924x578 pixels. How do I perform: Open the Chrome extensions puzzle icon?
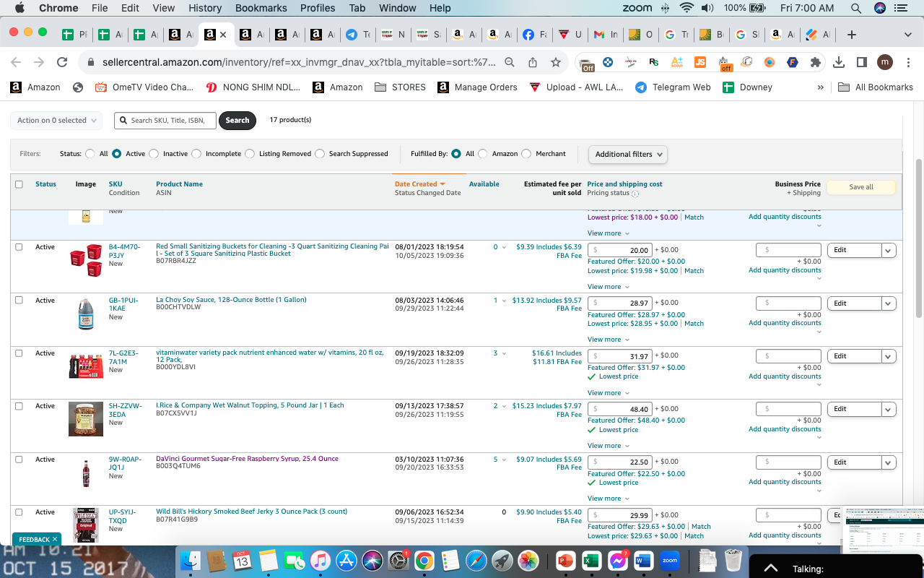pyautogui.click(x=816, y=62)
